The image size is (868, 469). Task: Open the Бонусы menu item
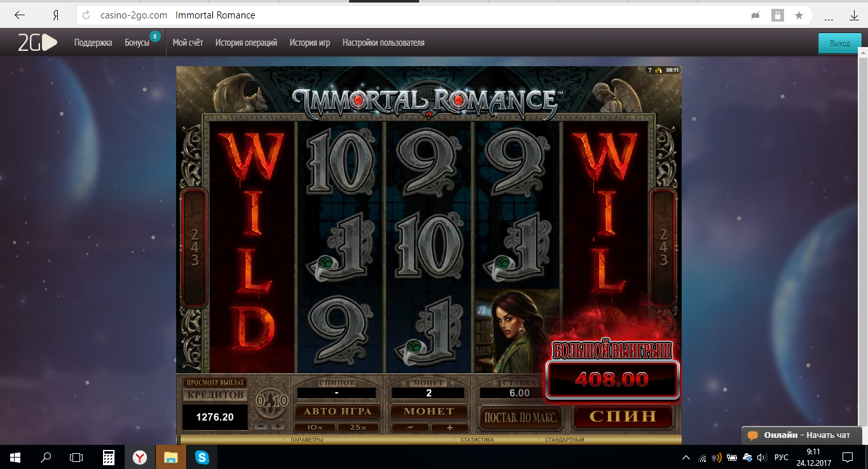(x=137, y=43)
